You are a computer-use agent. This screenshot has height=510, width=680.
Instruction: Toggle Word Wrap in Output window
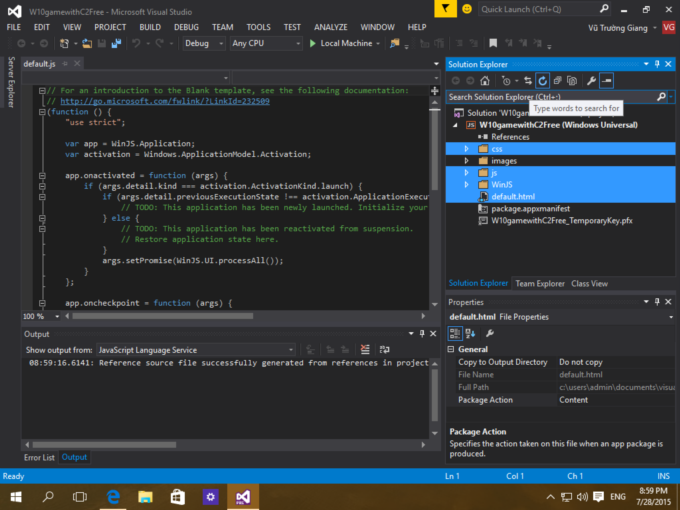pyautogui.click(x=384, y=350)
